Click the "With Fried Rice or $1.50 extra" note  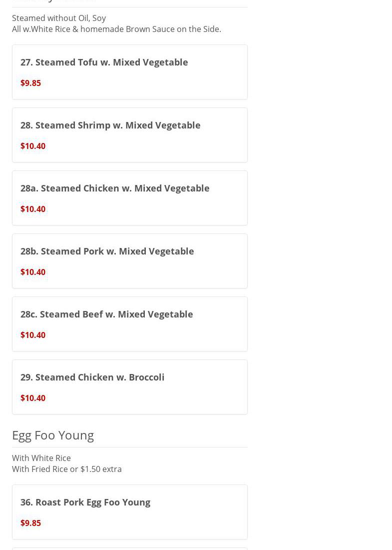coord(67,469)
